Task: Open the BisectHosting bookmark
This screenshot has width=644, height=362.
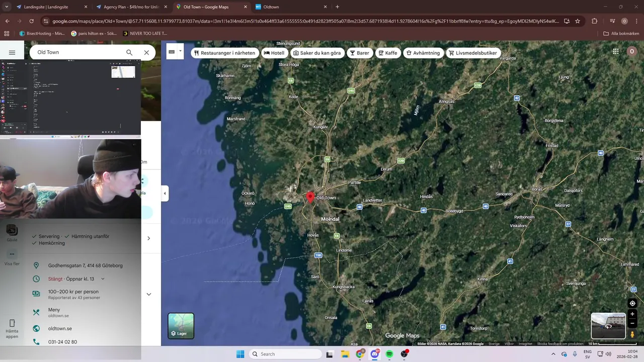Action: 42,33
